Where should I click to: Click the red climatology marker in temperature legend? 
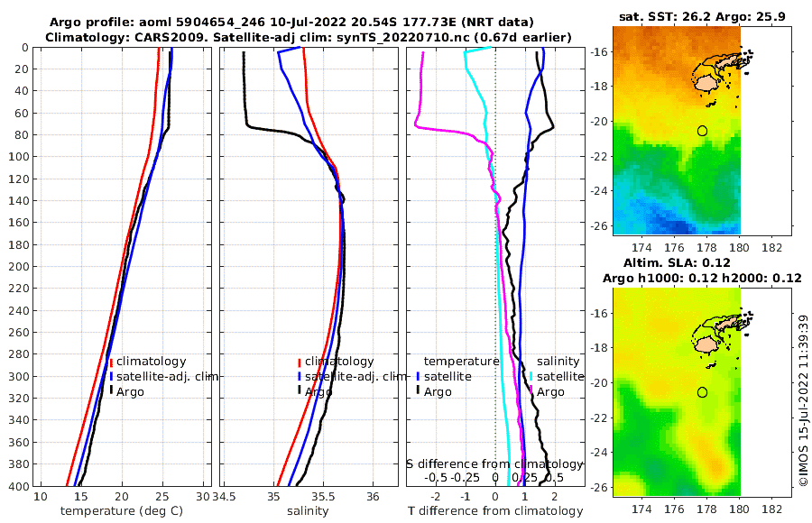pos(111,362)
